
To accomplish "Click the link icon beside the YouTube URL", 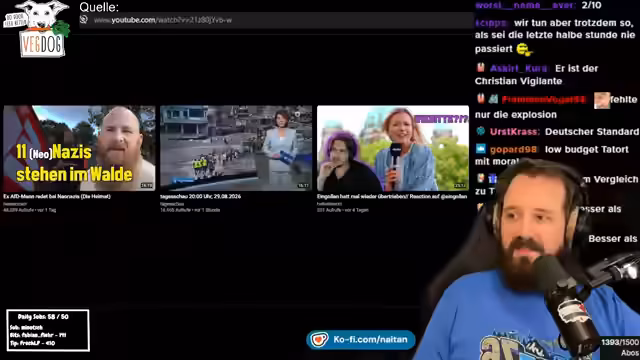I will tap(84, 20).
